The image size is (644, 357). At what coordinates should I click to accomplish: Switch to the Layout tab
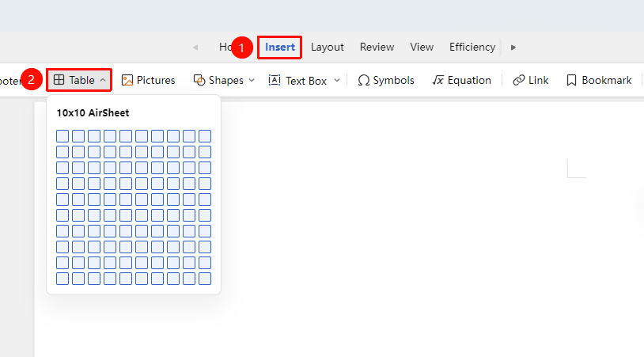[328, 47]
